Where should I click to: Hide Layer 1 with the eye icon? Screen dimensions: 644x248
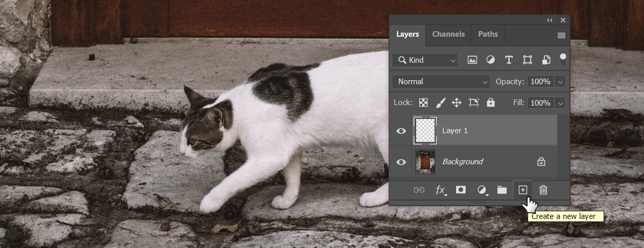click(401, 131)
